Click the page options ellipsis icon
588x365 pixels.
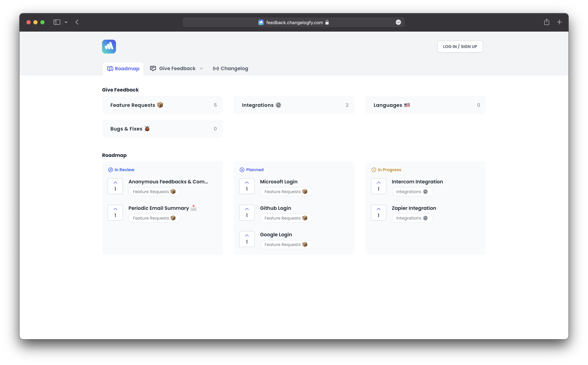398,22
